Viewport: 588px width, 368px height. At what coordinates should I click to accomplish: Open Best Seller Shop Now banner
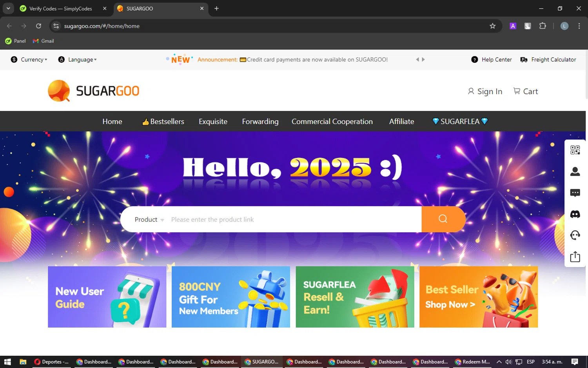click(x=479, y=297)
